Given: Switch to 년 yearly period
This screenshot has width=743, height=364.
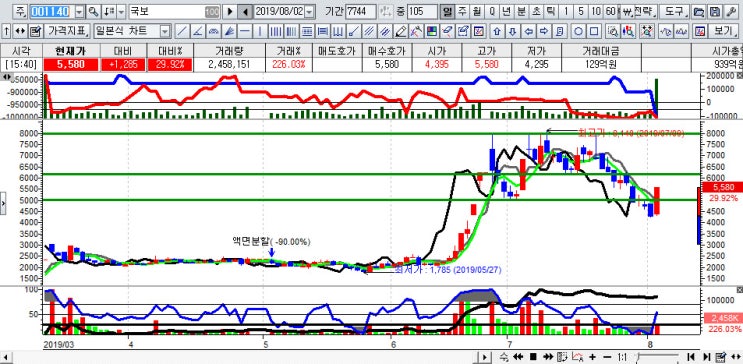Looking at the screenshot, I should [507, 11].
